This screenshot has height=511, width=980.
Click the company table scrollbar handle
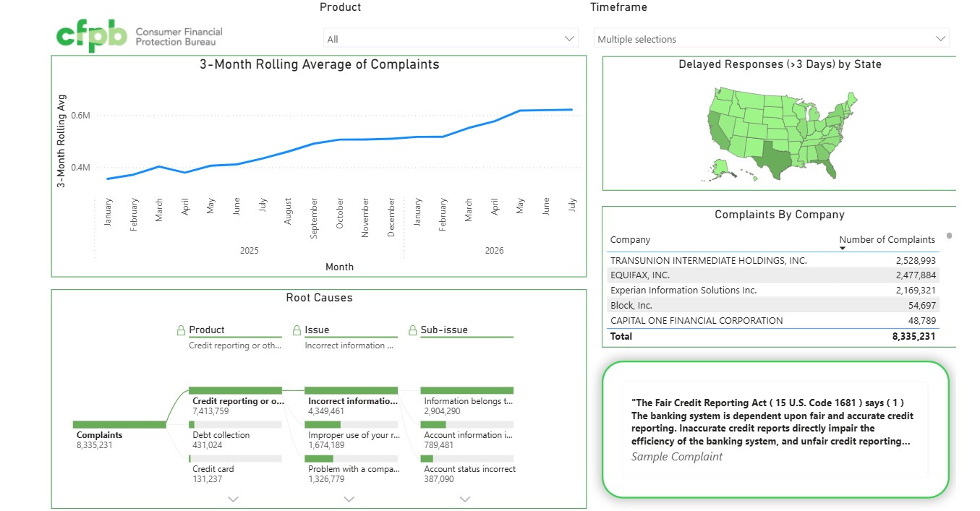coord(949,236)
